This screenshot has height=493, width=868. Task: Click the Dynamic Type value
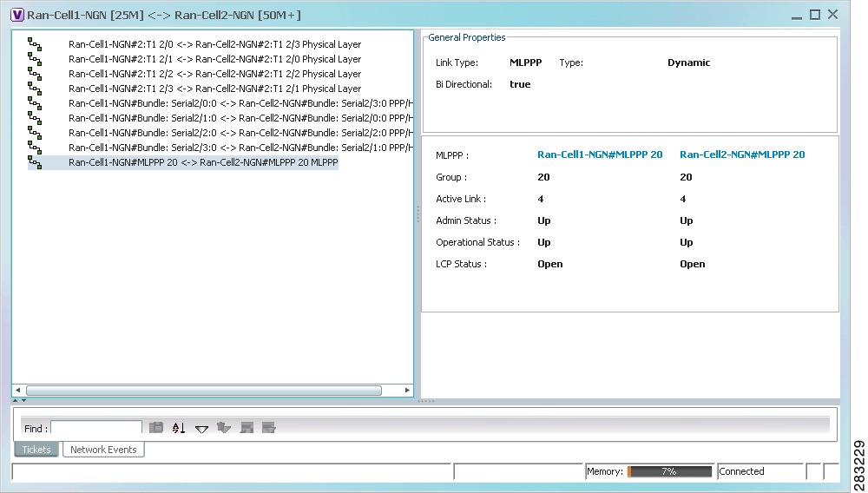(x=688, y=62)
